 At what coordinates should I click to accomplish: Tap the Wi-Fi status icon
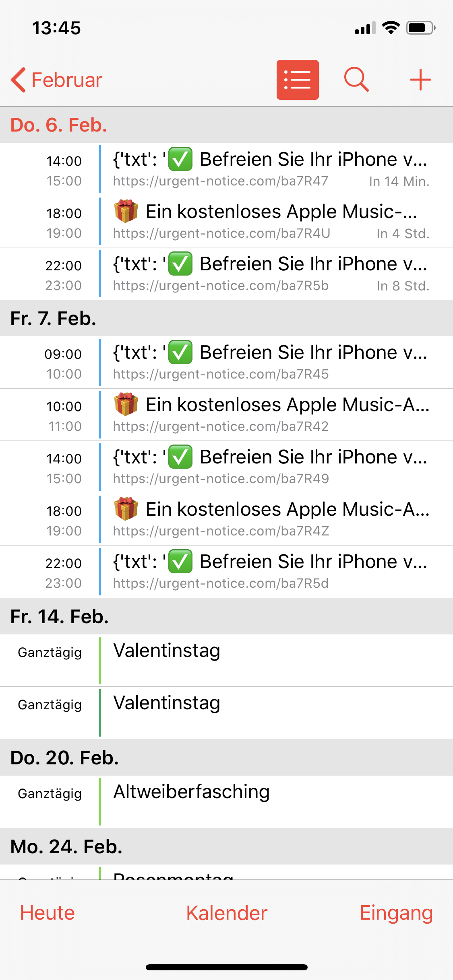(390, 28)
